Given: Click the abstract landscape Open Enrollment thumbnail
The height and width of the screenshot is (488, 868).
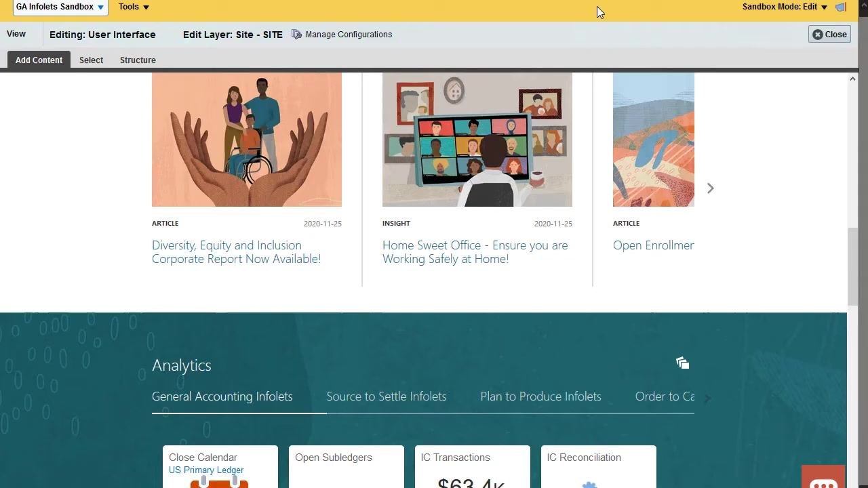Looking at the screenshot, I should [654, 140].
